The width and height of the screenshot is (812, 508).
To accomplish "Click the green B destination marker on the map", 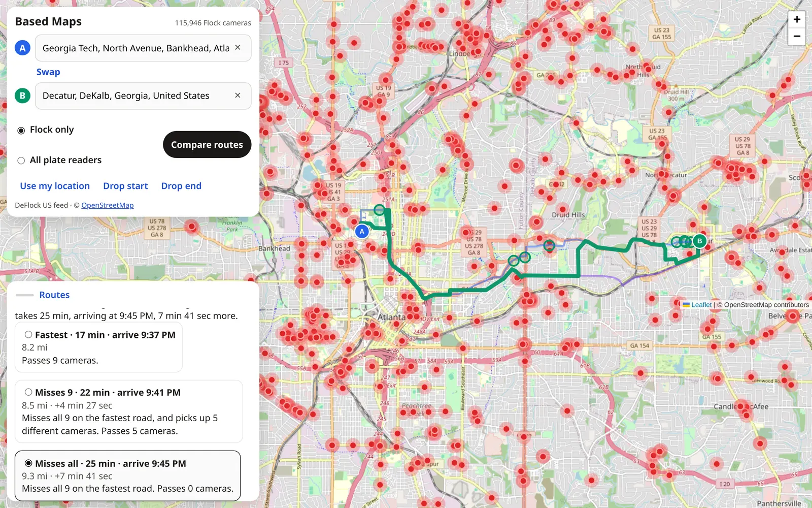I will [x=699, y=241].
